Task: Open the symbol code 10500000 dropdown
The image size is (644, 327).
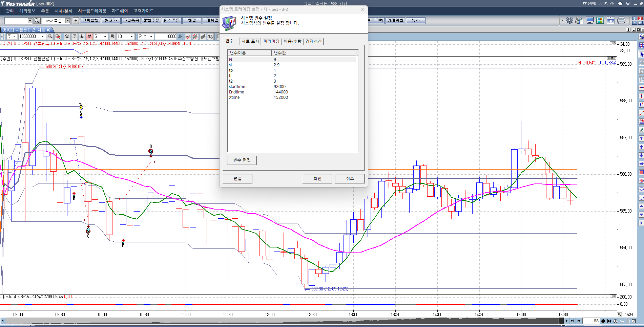Action: (x=42, y=37)
